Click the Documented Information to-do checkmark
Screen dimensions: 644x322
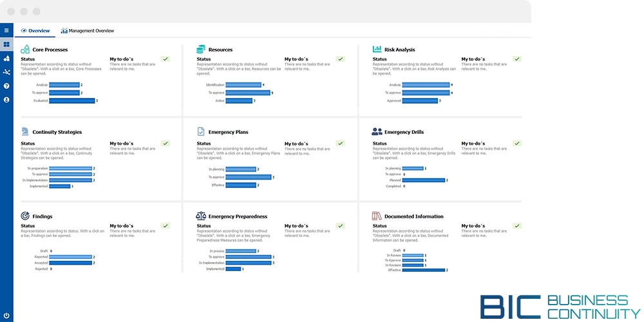[x=518, y=226]
